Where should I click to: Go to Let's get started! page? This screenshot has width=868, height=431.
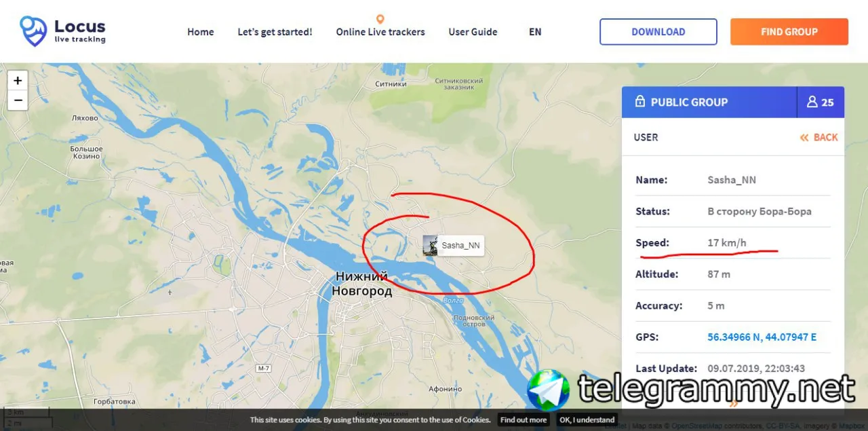click(275, 32)
